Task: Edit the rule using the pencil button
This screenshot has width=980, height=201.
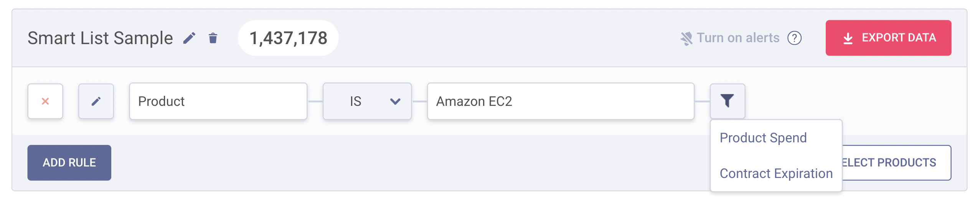Action: 96,101
